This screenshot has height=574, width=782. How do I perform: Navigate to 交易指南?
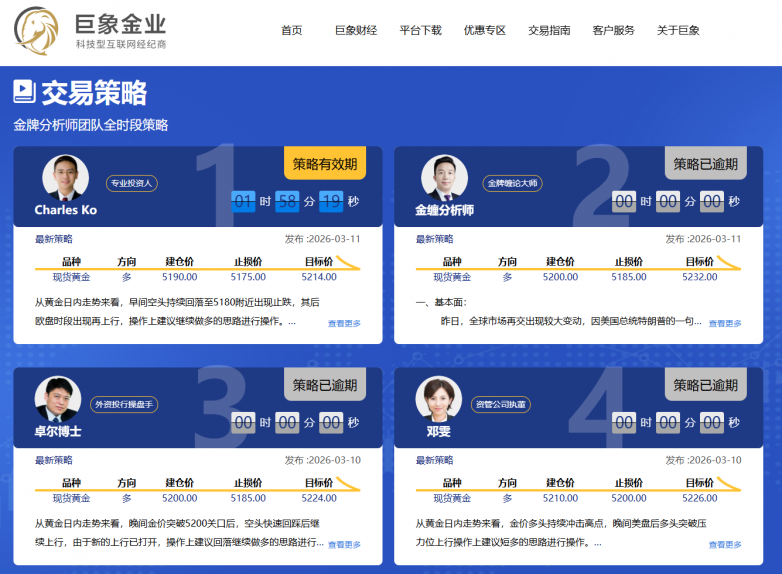point(549,30)
